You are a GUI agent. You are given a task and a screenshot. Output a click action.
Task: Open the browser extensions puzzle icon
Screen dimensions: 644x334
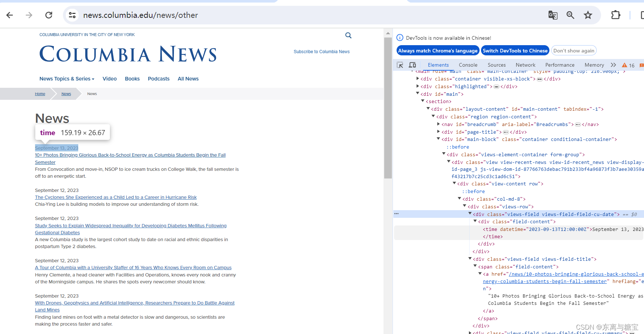(616, 15)
